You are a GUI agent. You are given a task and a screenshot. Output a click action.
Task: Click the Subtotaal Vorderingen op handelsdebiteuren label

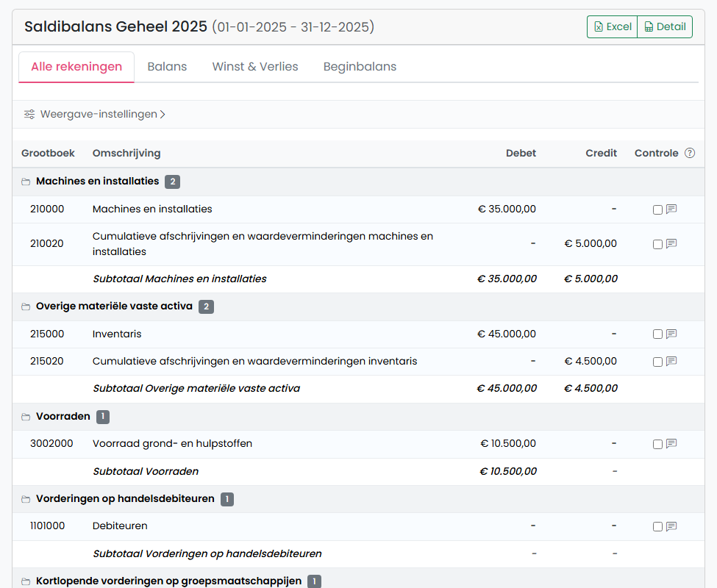207,553
